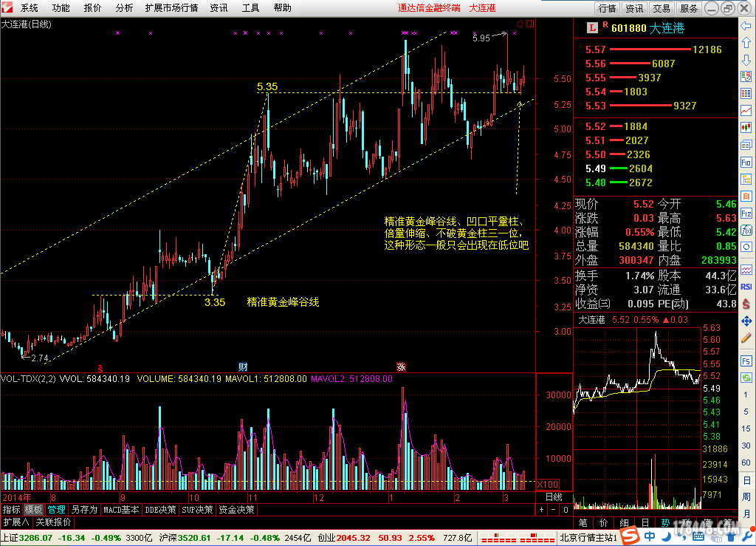Click the F5 chart switch icon
756x546 pixels.
[746, 361]
